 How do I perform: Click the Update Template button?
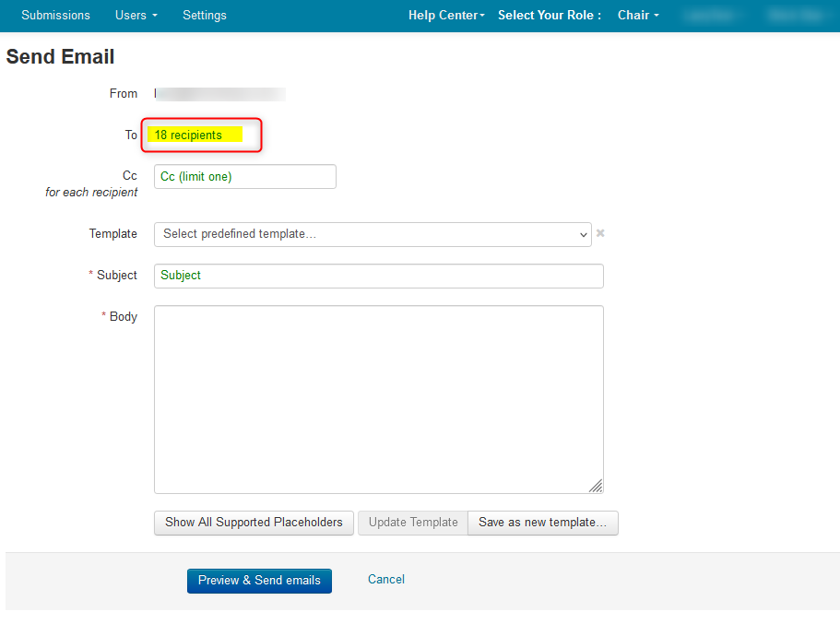point(413,523)
